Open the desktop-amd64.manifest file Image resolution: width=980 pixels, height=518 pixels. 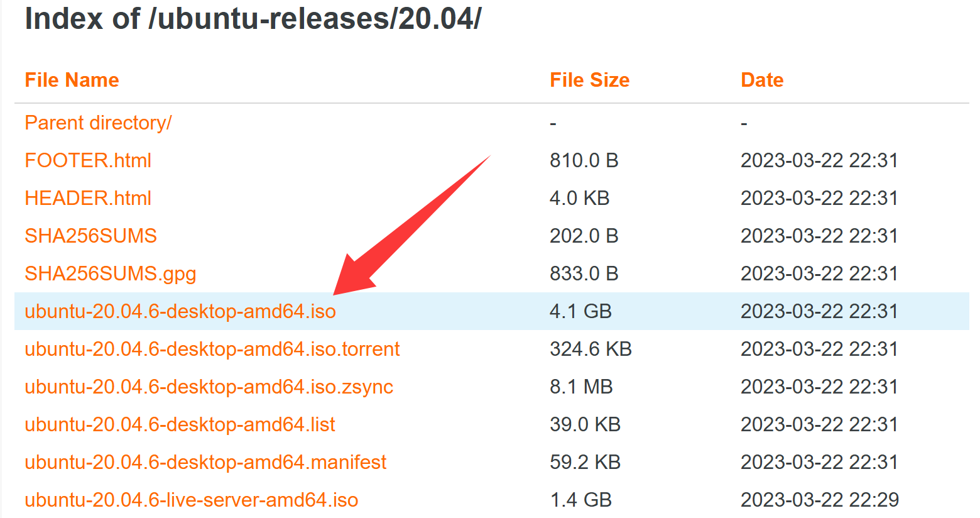(205, 462)
